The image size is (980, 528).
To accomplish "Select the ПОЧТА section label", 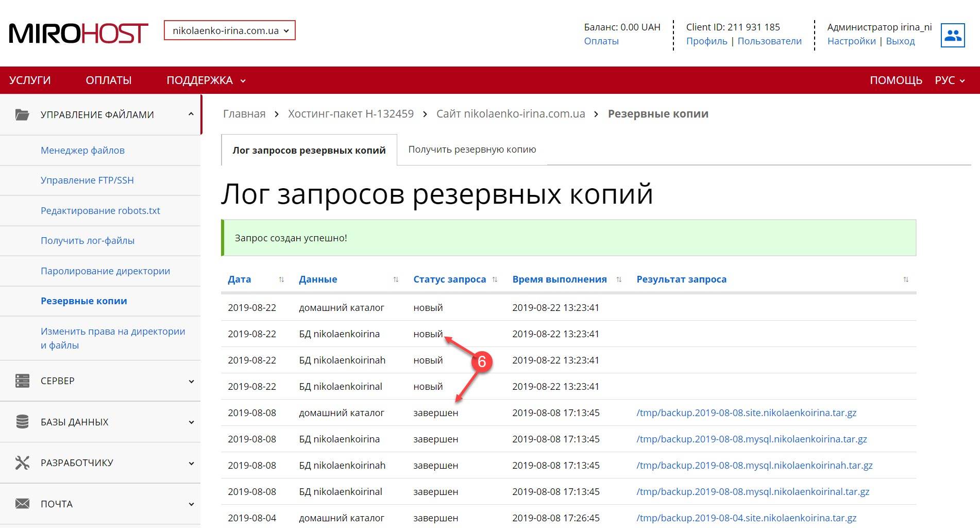I will click(x=57, y=504).
